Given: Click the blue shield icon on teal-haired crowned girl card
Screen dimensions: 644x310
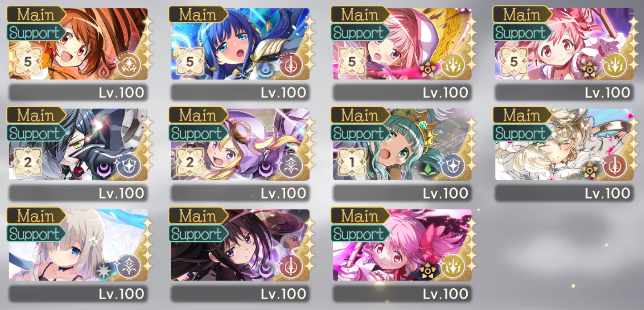Looking at the screenshot, I should click(x=453, y=166).
